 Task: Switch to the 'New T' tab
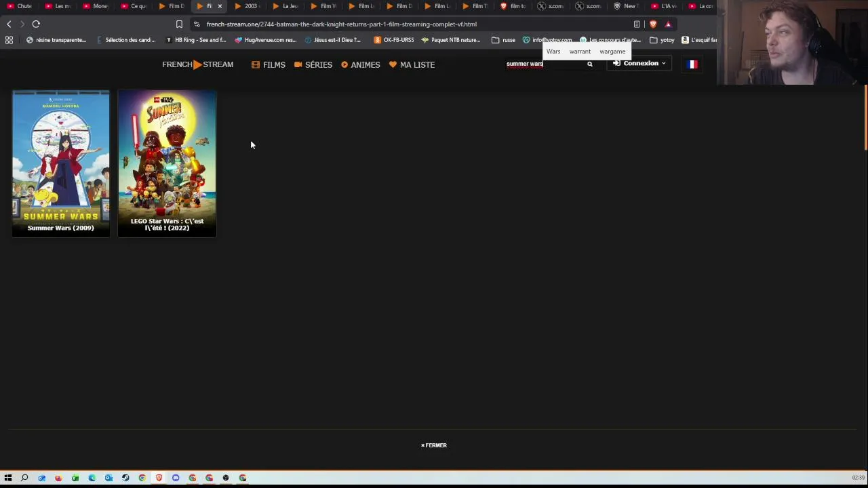tap(627, 6)
